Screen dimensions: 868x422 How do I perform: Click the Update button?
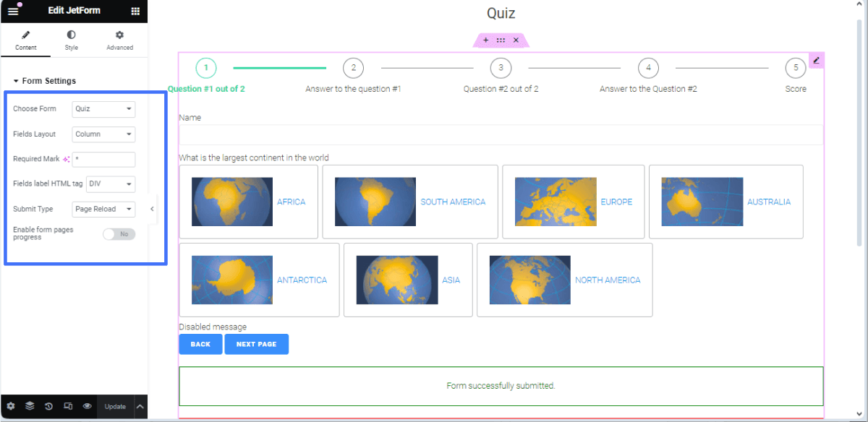[114, 407]
